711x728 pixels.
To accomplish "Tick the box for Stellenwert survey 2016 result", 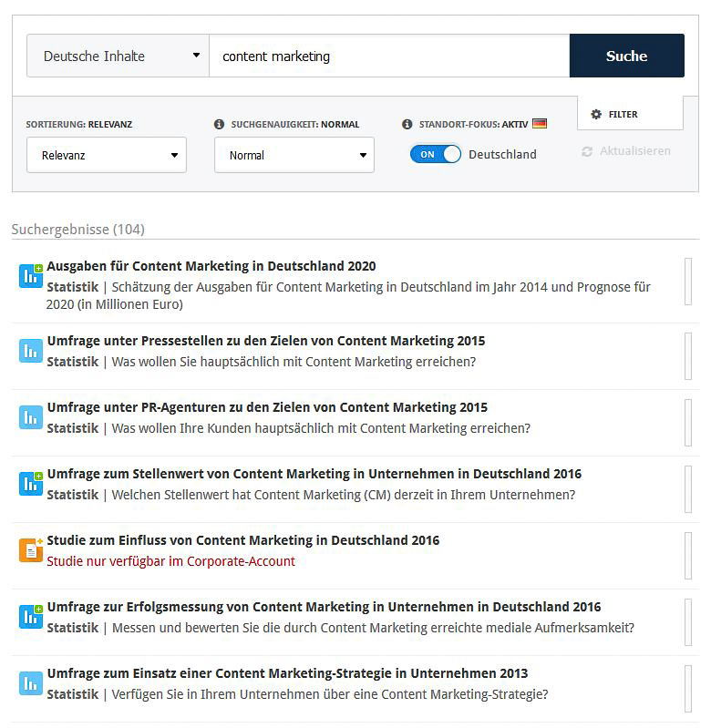I will click(688, 489).
